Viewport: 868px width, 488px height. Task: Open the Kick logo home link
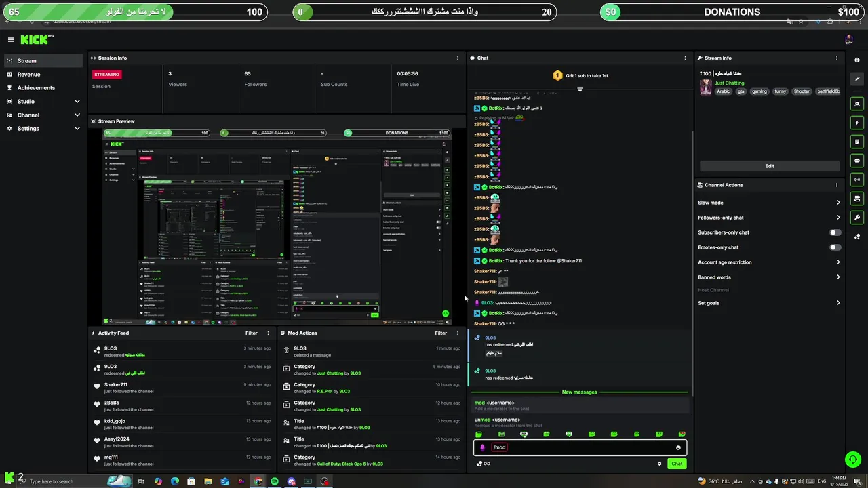[x=34, y=40]
